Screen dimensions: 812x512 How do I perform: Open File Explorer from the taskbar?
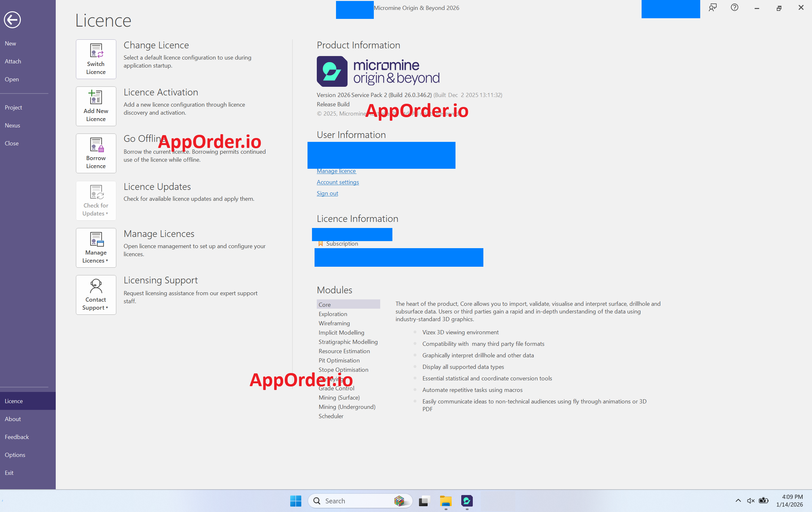pyautogui.click(x=446, y=501)
